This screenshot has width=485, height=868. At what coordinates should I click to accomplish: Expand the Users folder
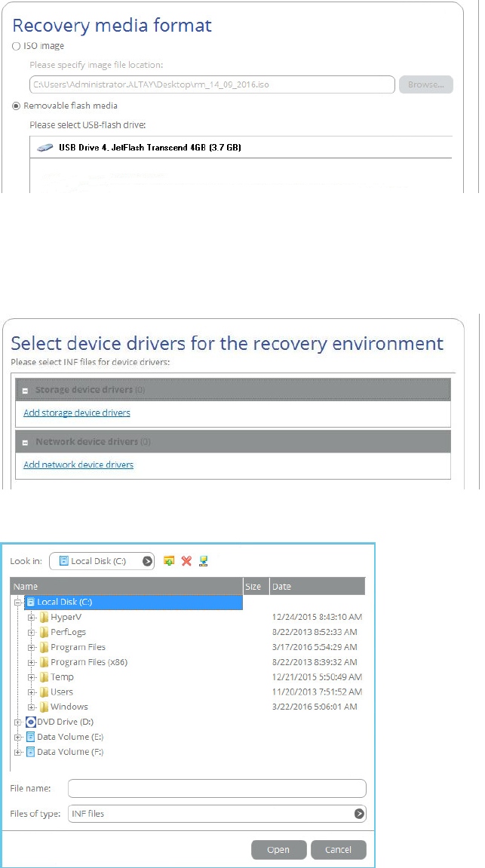(32, 692)
